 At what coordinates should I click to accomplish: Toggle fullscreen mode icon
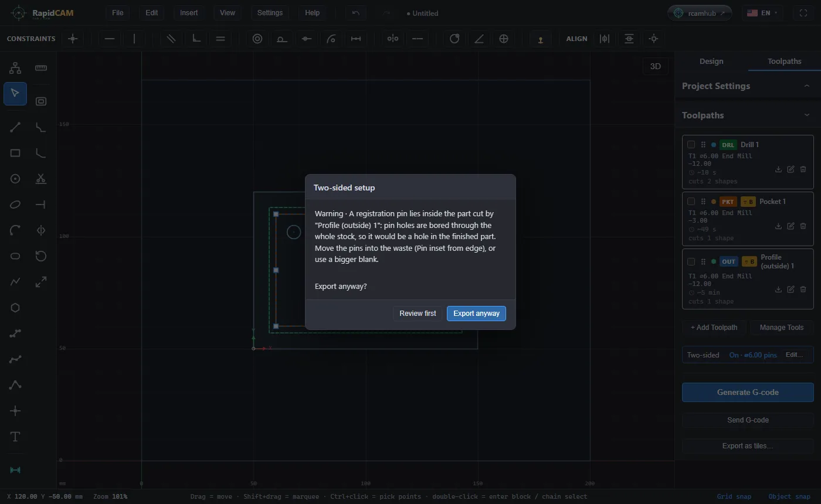[x=803, y=13]
